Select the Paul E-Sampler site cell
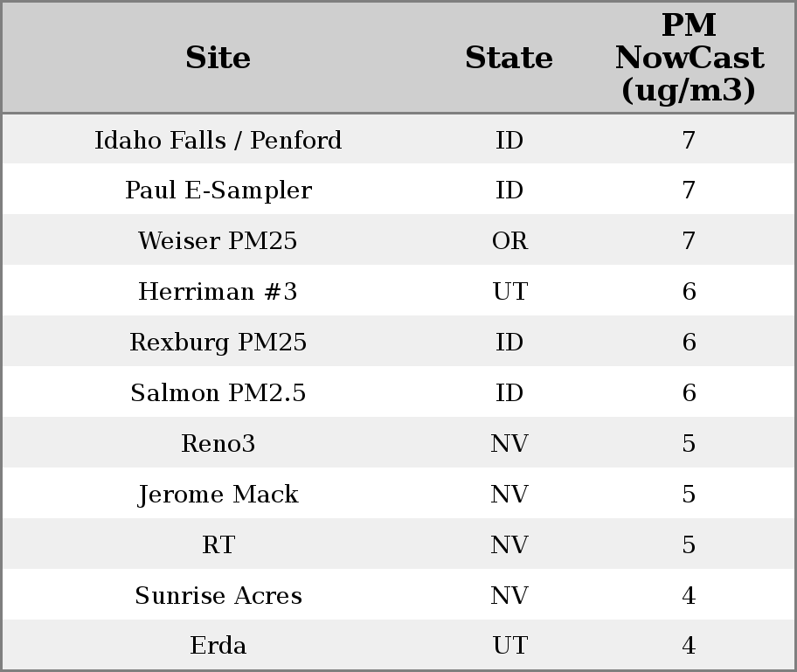 tap(218, 191)
